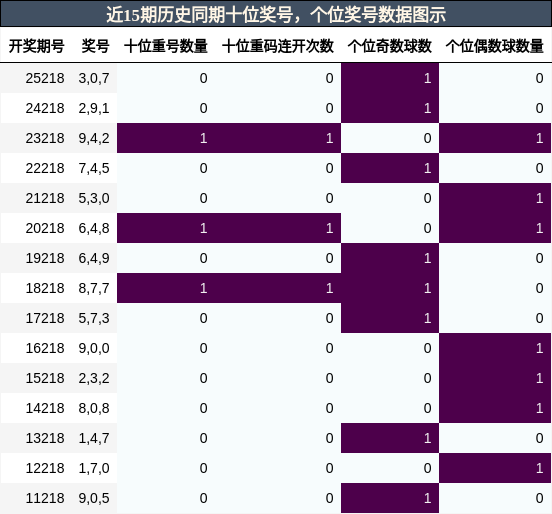Image resolution: width=552 pixels, height=514 pixels.
Task: Click 个位偶数球数量 purple cell in row 14218
Action: point(495,408)
